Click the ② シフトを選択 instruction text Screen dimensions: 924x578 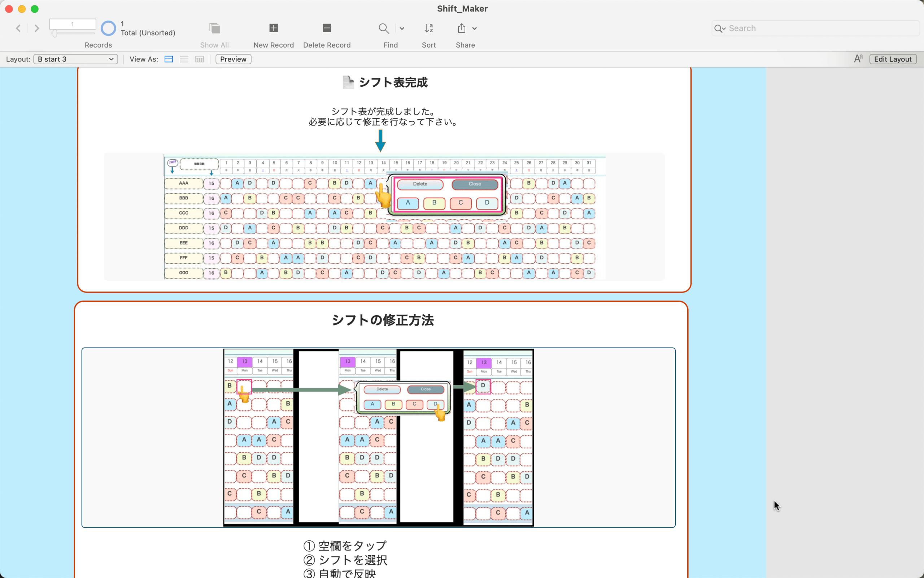[x=345, y=560]
